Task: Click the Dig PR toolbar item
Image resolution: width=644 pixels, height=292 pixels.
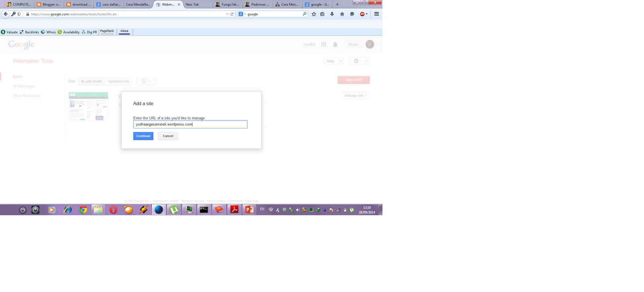Action: pyautogui.click(x=89, y=32)
